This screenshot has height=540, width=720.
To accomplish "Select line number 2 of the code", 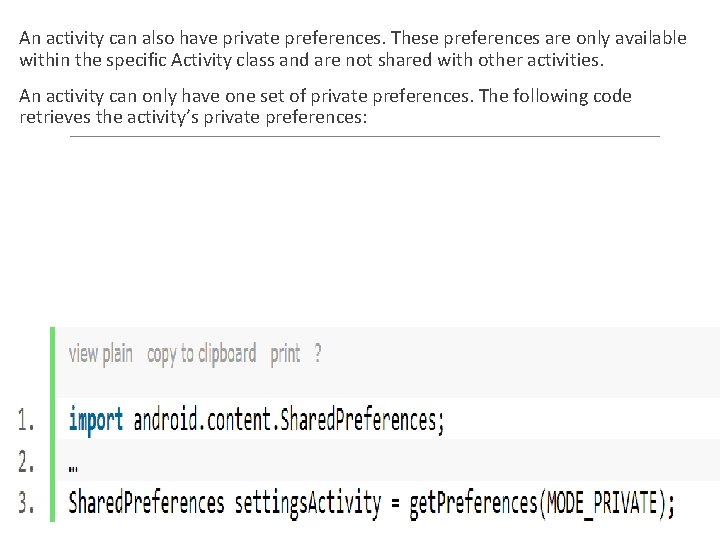I will coord(26,462).
